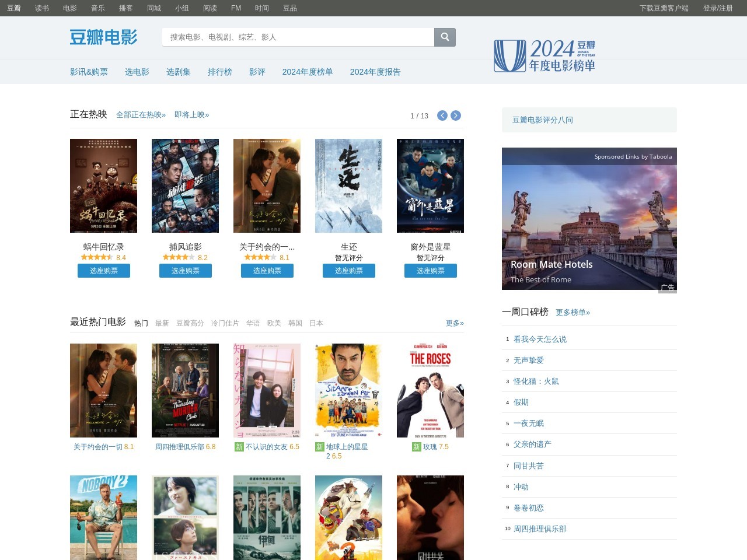Screen dimensions: 747x560
Task: Select the 热门 filter tag
Action: point(141,323)
